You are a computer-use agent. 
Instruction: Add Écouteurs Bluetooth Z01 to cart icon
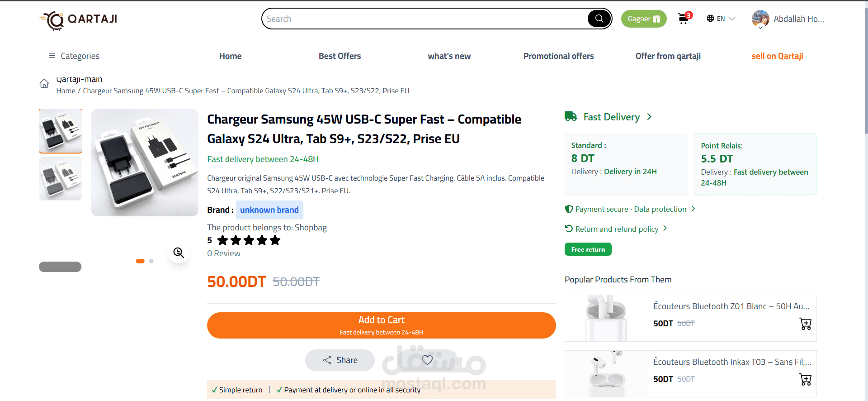[x=805, y=324]
